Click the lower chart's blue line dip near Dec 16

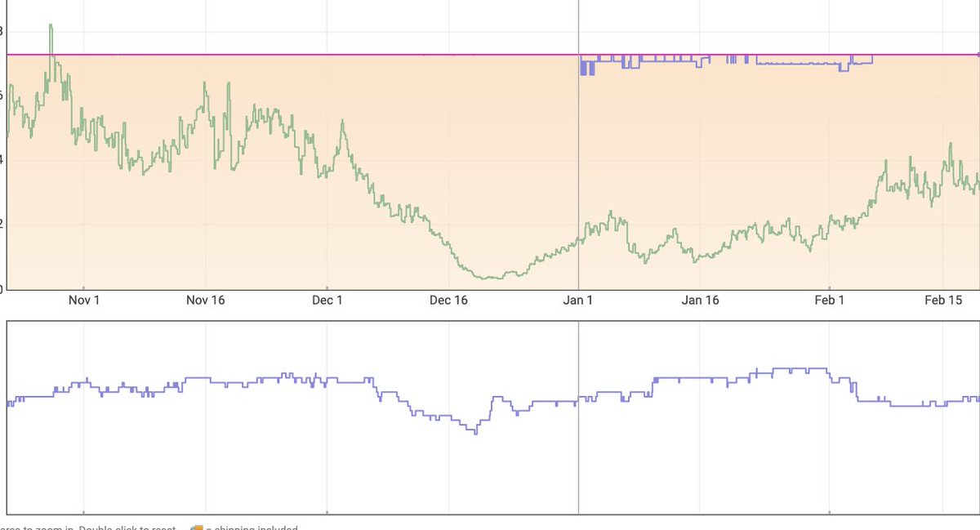[475, 431]
